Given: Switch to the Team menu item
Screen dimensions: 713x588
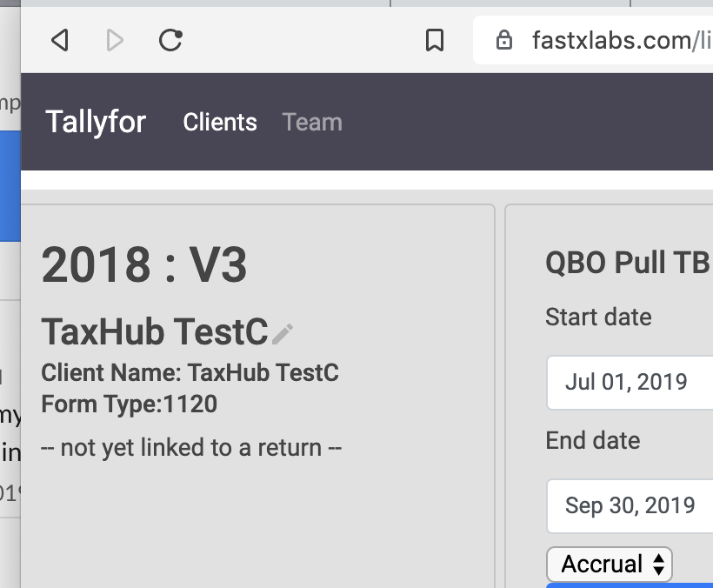Looking at the screenshot, I should (312, 122).
